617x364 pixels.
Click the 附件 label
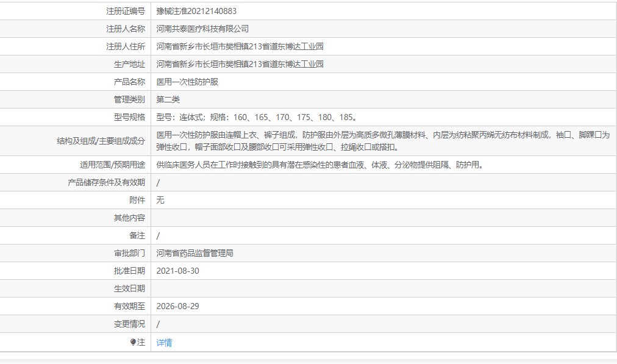click(137, 201)
